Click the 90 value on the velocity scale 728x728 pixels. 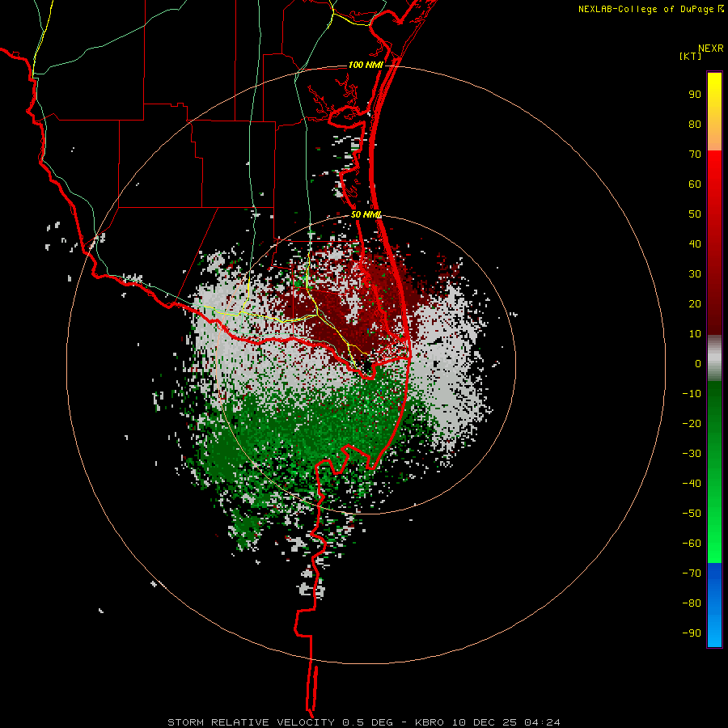695,95
